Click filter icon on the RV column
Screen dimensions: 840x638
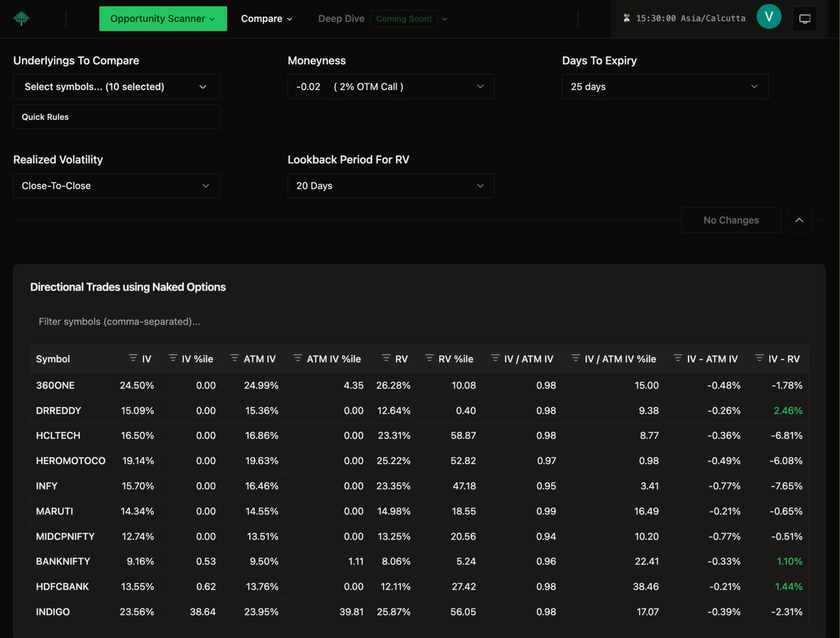point(386,358)
